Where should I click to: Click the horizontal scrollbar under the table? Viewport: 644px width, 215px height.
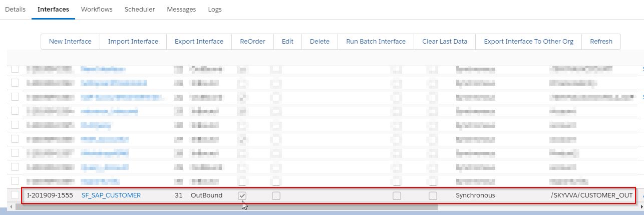[225, 206]
